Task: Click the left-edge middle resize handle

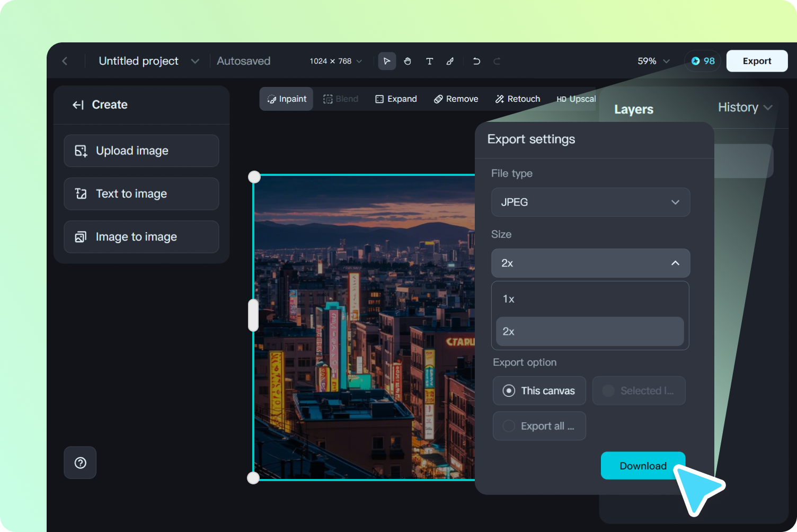Action: pos(253,315)
